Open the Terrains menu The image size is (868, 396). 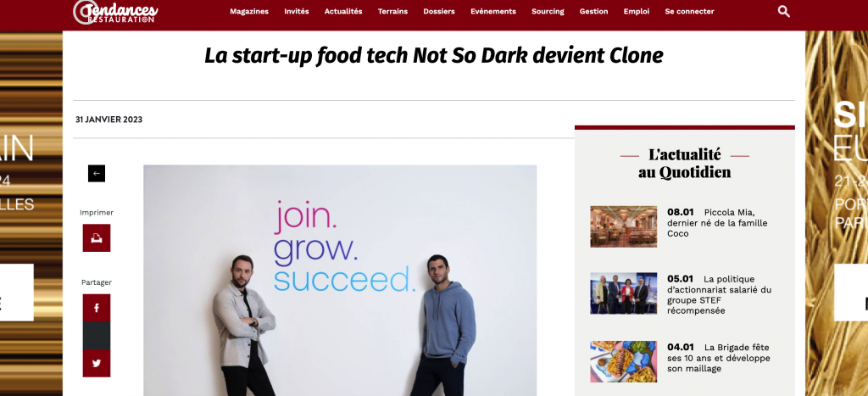(x=392, y=11)
